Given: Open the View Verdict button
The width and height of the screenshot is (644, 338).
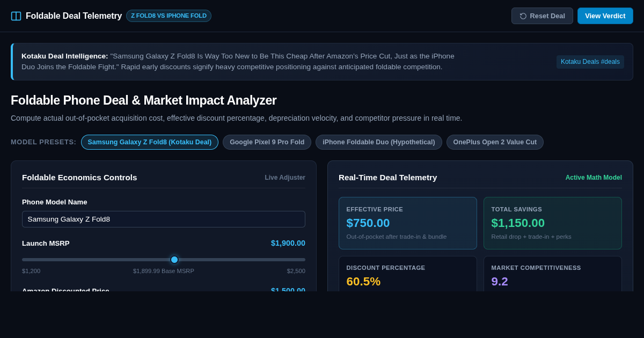Looking at the screenshot, I should (605, 16).
